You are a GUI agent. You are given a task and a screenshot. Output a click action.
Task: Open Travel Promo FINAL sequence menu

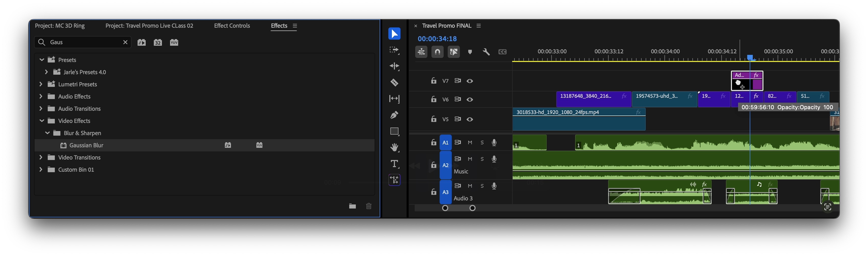pos(478,26)
